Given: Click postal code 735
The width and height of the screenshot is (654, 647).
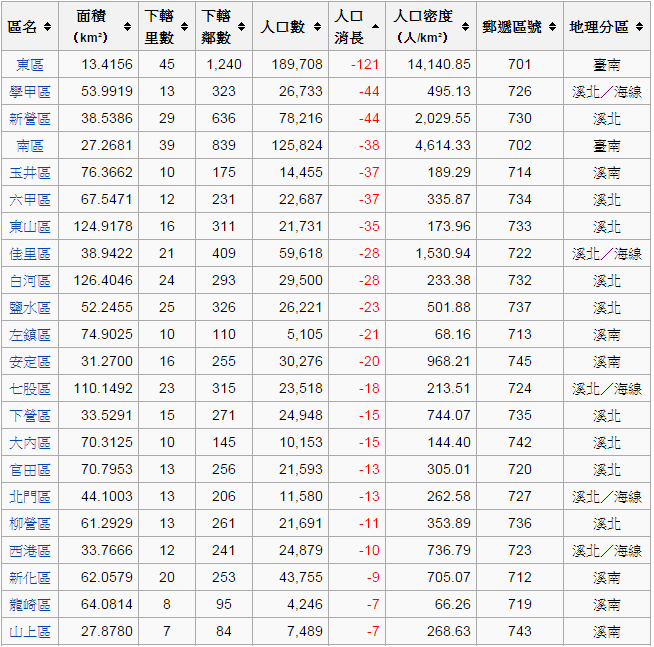Looking at the screenshot, I should pyautogui.click(x=520, y=415).
